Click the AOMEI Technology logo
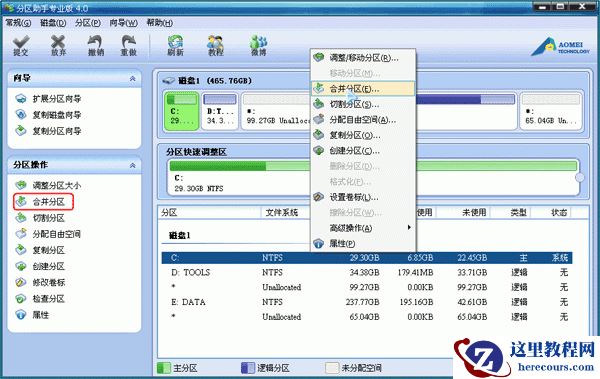Screen dimensions: 600x379 [560, 47]
